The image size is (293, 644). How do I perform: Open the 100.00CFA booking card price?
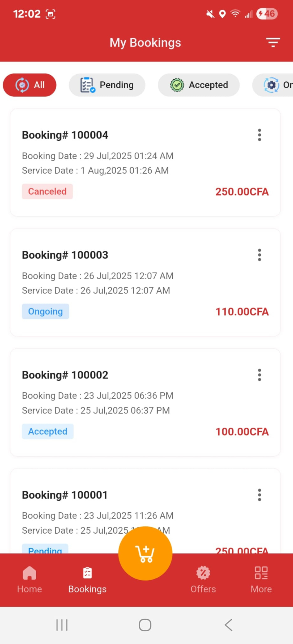[x=242, y=432]
